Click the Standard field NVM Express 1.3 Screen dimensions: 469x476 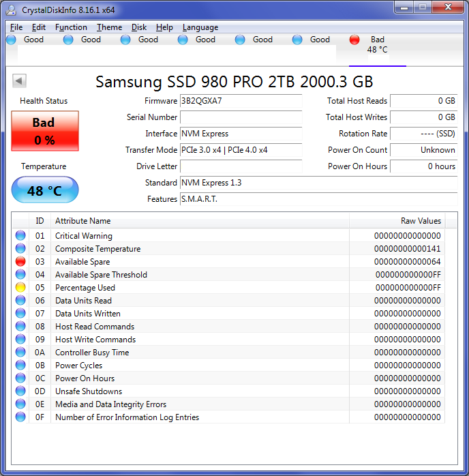[318, 183]
